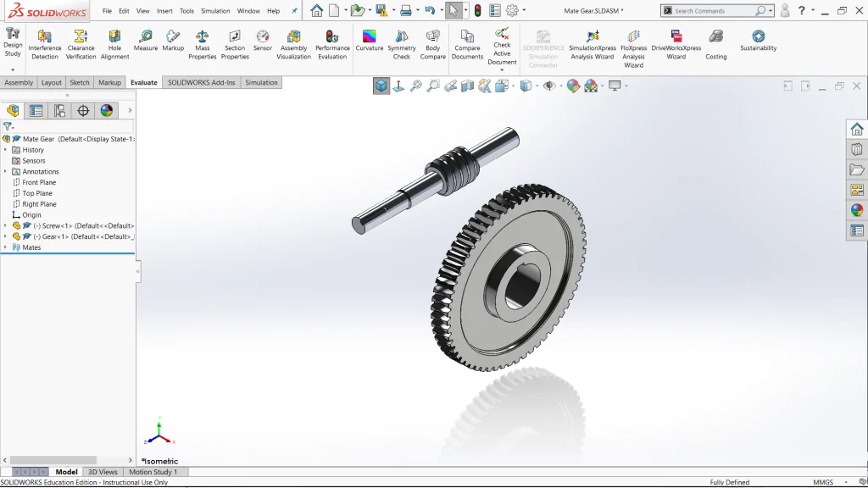
Task: Click the Search Commands field
Action: click(x=713, y=10)
